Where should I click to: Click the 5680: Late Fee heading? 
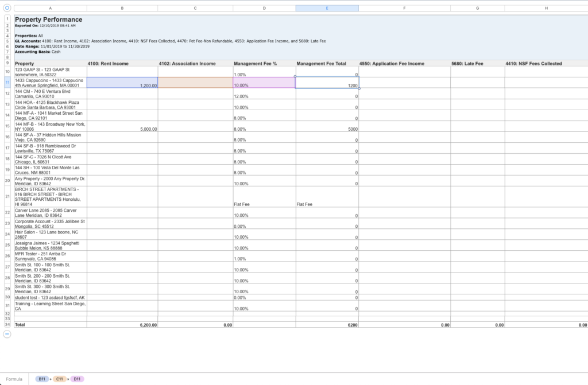[477, 63]
